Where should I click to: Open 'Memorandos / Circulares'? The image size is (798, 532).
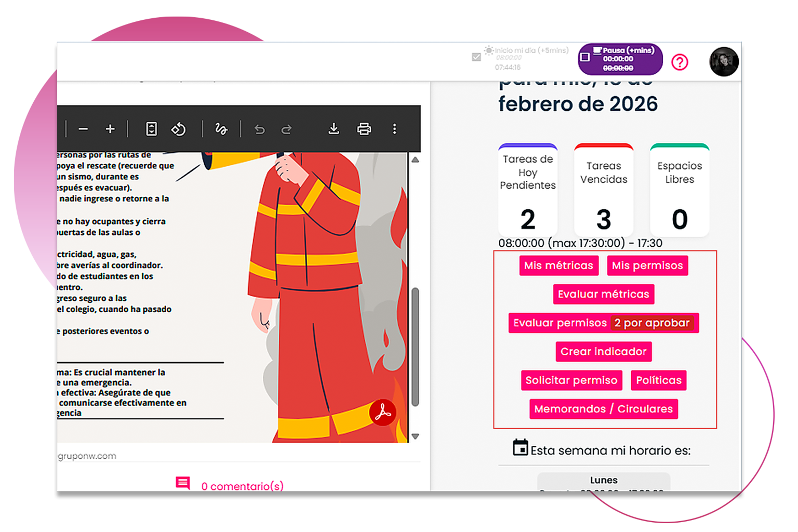[603, 409]
